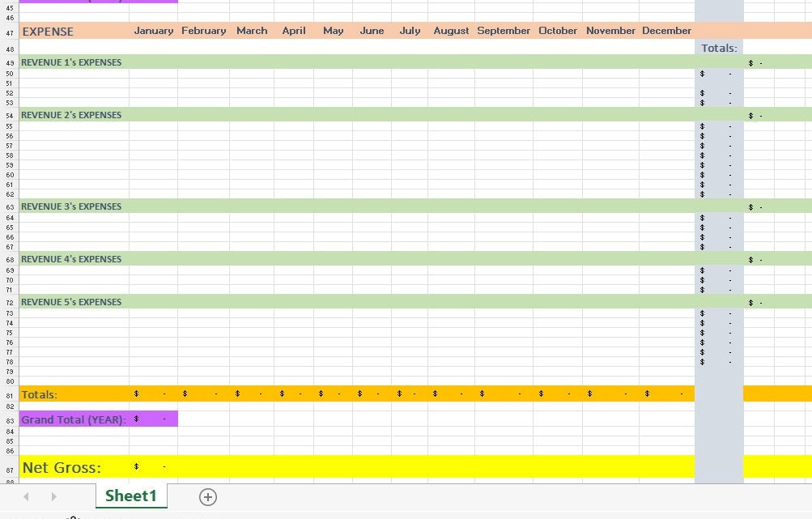Click the left sheet navigation arrow
Viewport: 812px width, 519px height.
25,496
